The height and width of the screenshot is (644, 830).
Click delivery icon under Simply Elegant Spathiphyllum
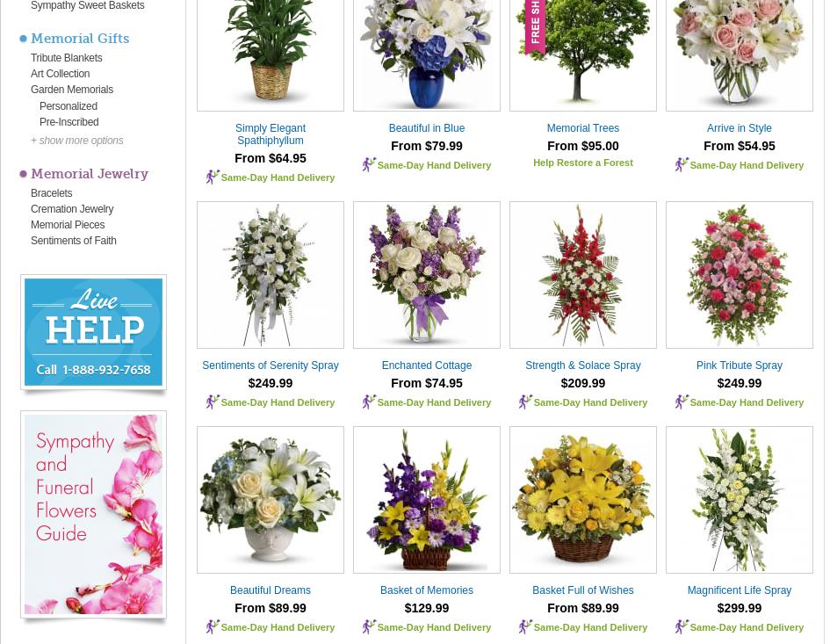pyautogui.click(x=213, y=177)
